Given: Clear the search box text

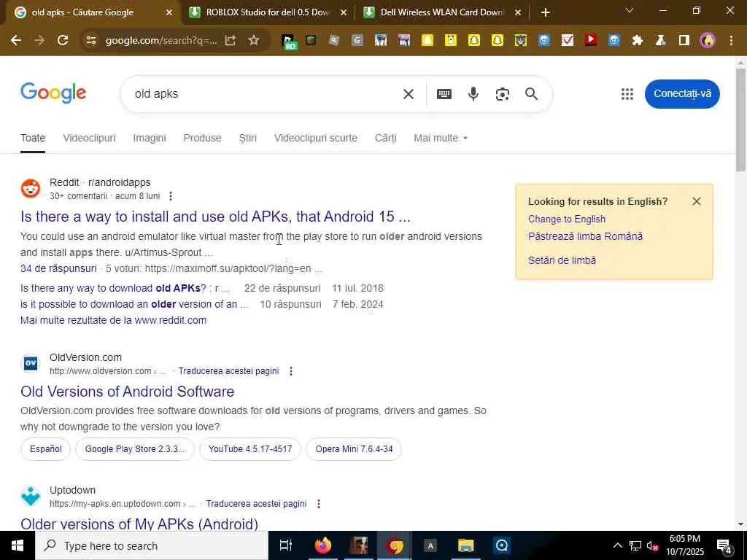Looking at the screenshot, I should coord(409,94).
